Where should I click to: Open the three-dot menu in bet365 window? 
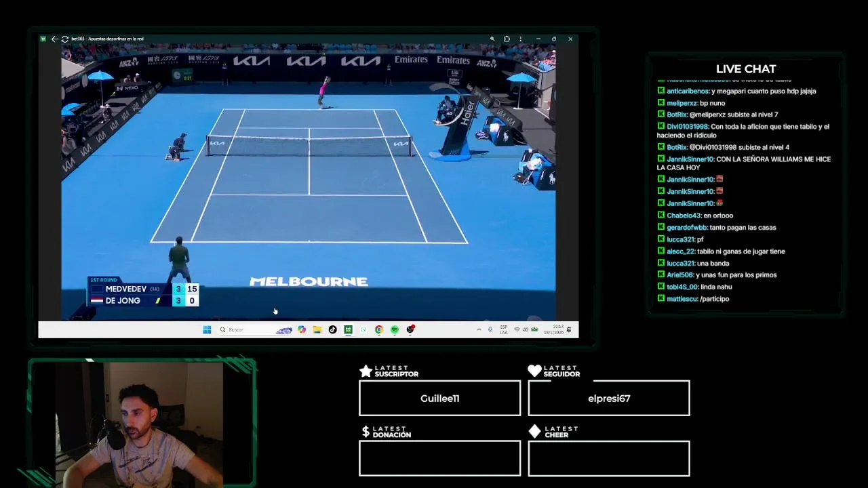coord(521,39)
